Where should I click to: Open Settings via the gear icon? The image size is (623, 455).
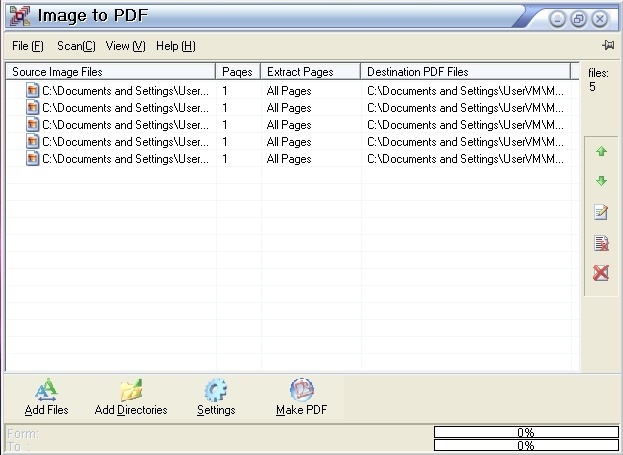(216, 390)
